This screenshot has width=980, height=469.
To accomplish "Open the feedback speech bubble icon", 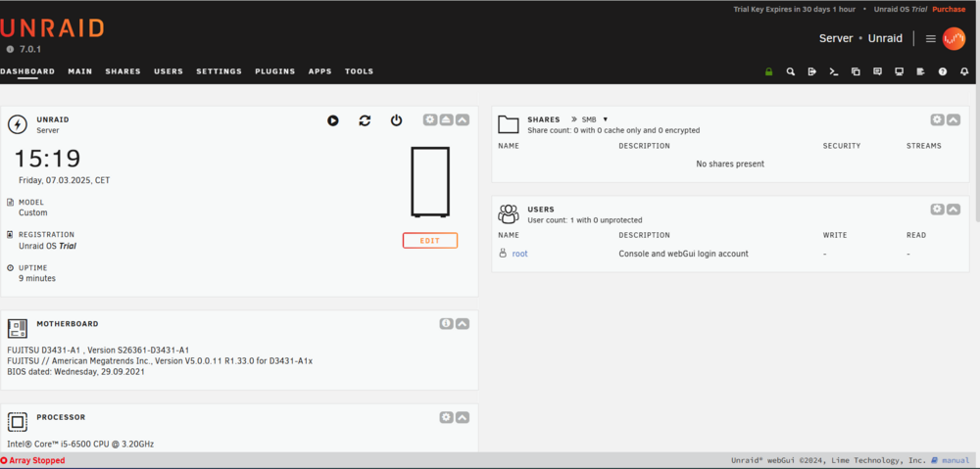I will click(877, 71).
